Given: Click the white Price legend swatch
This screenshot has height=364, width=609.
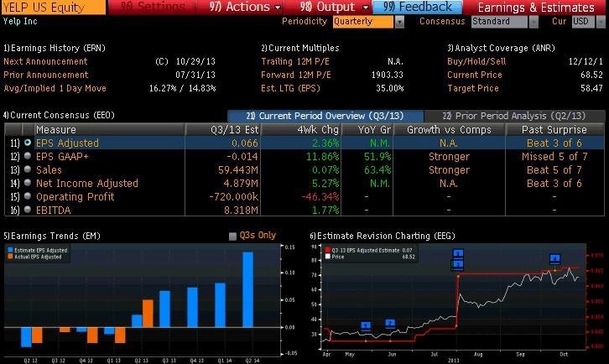Looking at the screenshot, I should (328, 257).
